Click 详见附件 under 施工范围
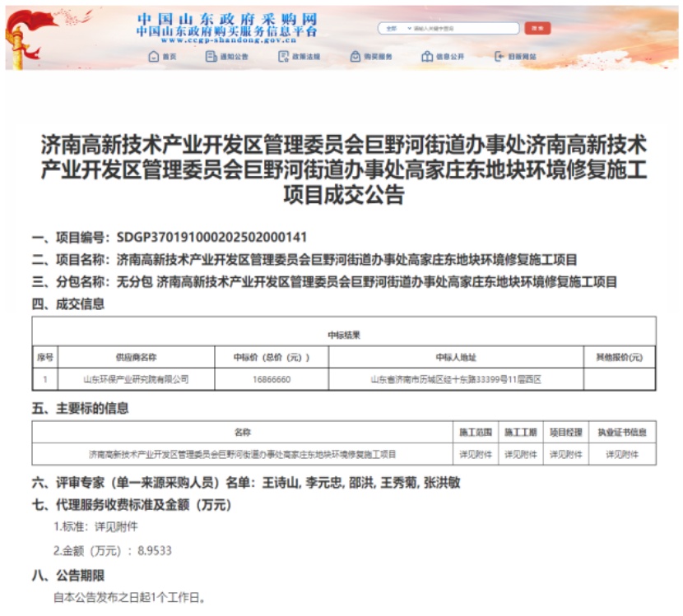This screenshot has height=616, width=683. pyautogui.click(x=476, y=455)
